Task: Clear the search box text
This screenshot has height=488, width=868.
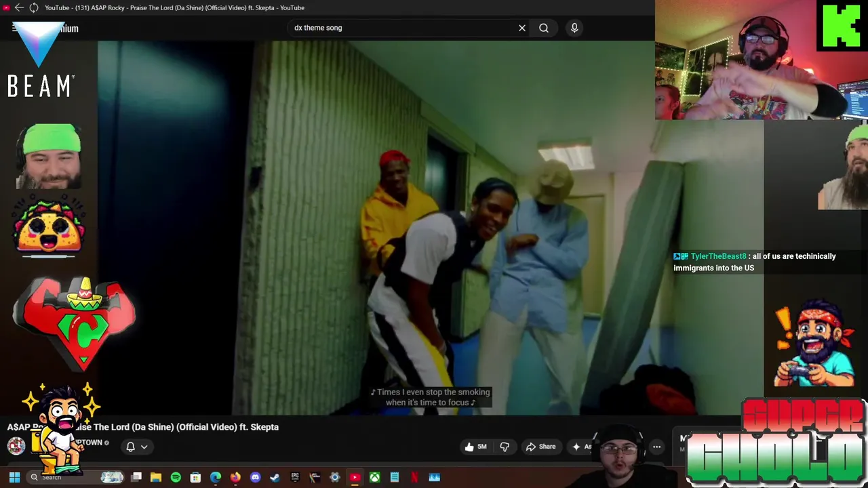Action: 522,28
